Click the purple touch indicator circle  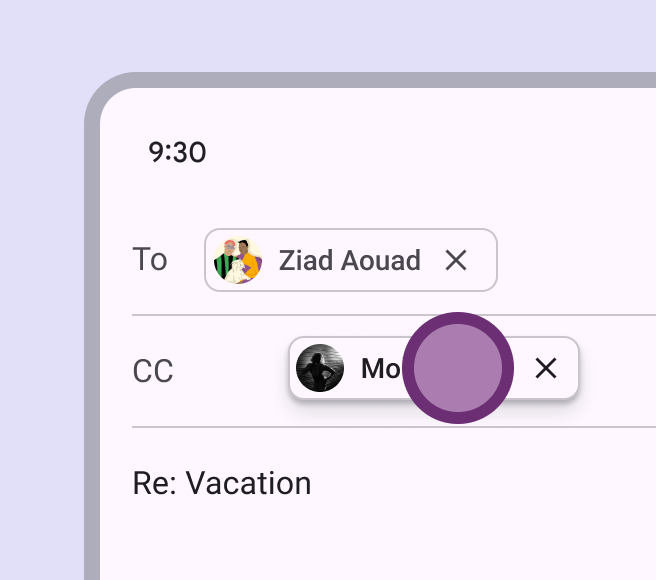[x=458, y=368]
